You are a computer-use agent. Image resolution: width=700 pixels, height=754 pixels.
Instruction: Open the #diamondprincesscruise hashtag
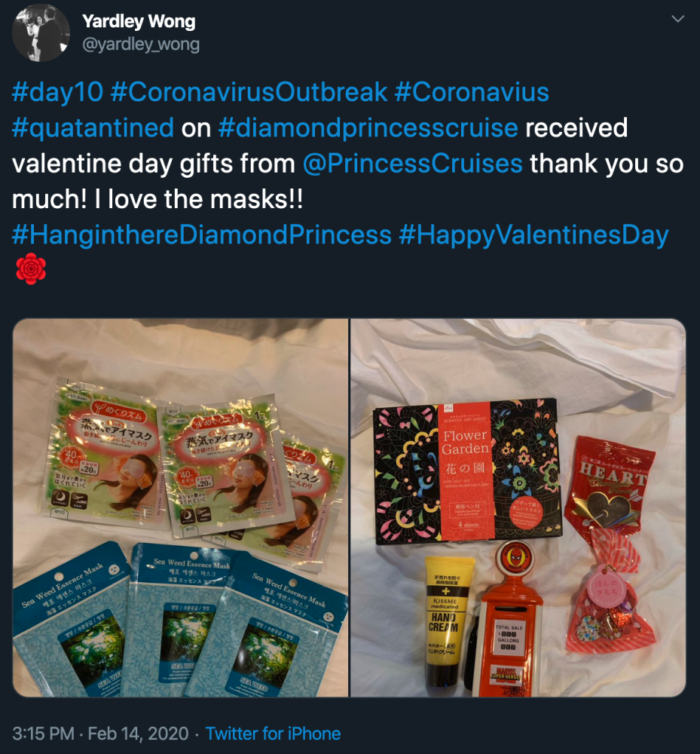[368, 128]
